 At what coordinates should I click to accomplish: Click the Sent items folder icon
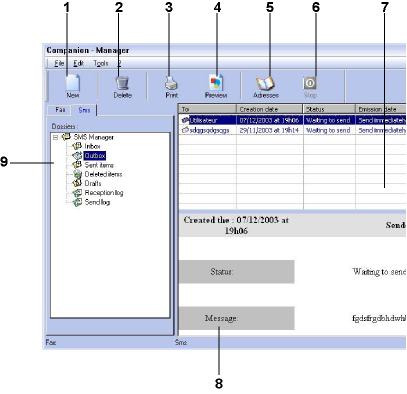pos(77,165)
